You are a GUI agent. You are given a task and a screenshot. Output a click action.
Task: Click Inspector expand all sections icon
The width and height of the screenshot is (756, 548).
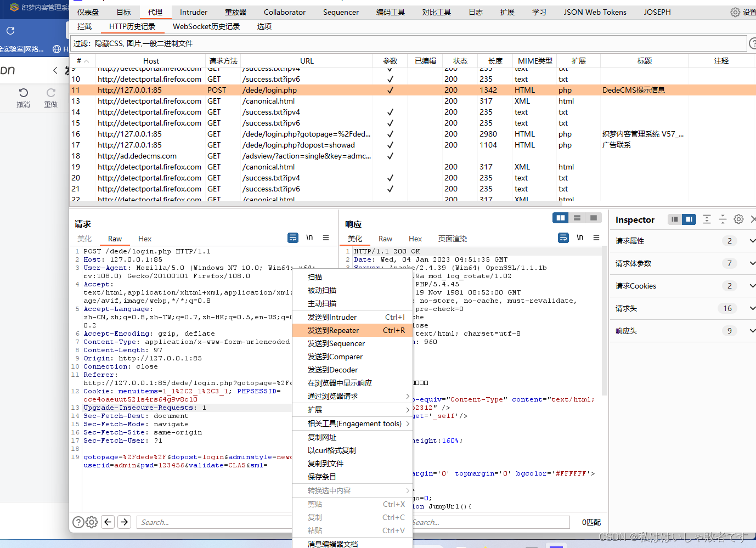(707, 219)
